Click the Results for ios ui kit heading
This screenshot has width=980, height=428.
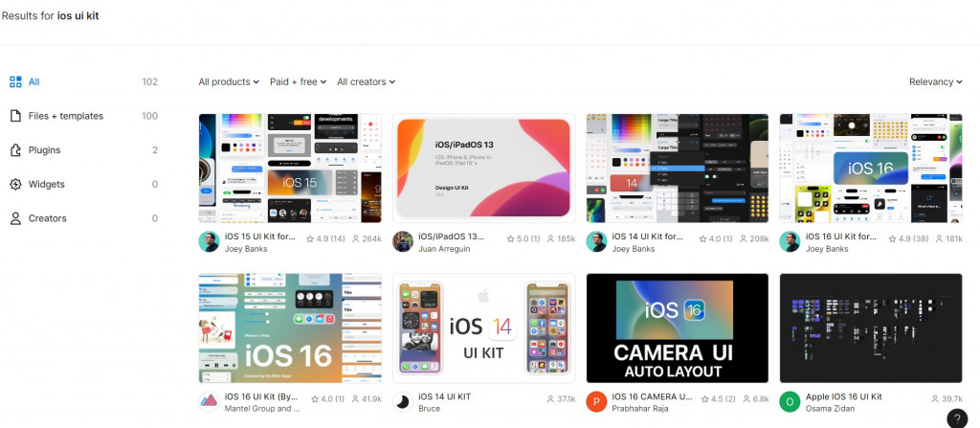tap(50, 16)
